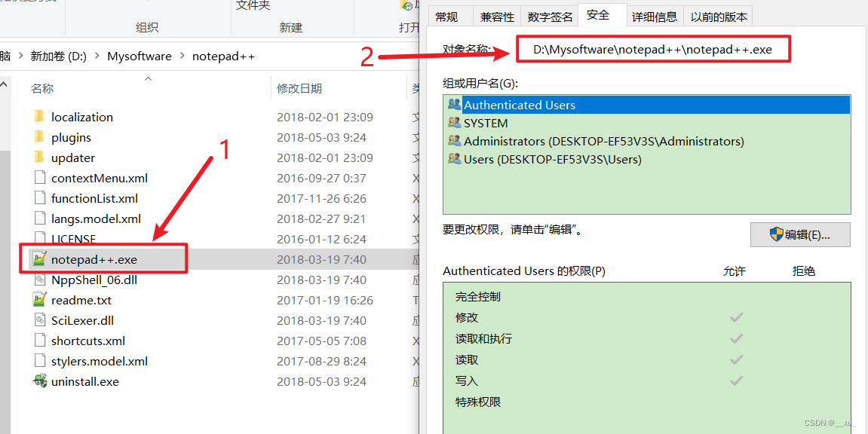
Task: Select SYSTEM in the group list
Action: [x=646, y=123]
